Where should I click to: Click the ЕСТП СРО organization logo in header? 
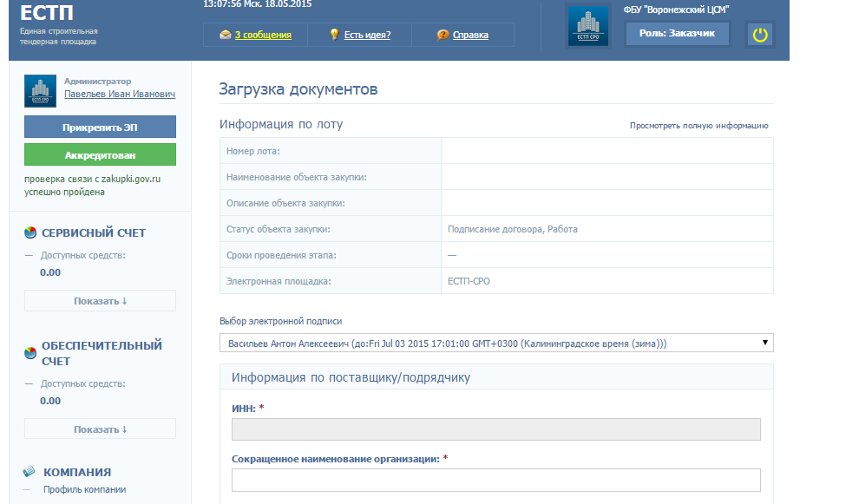(x=587, y=26)
